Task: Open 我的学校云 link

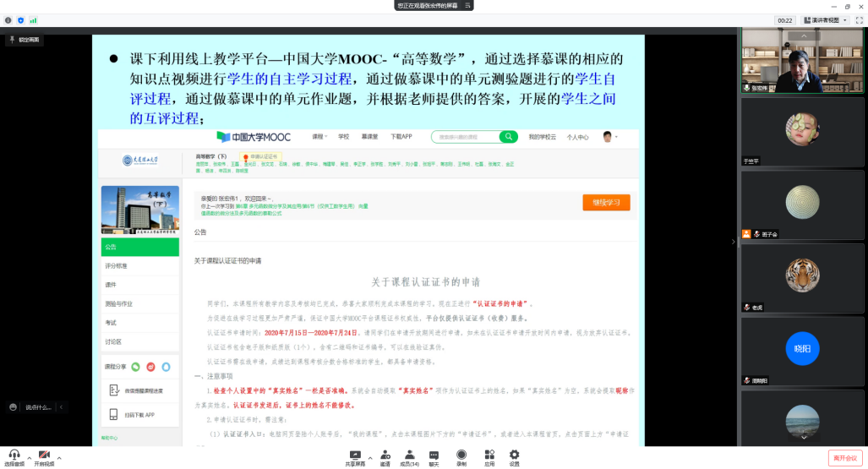Action: tap(542, 137)
